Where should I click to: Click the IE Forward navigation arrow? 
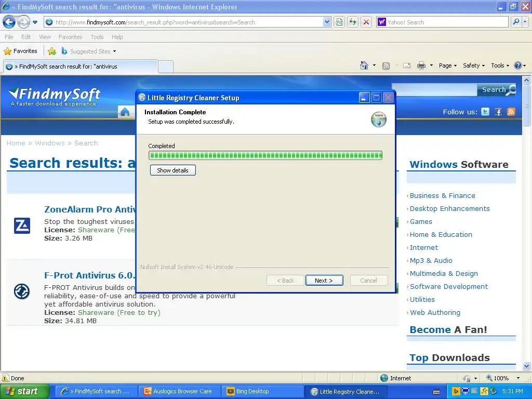[x=23, y=22]
